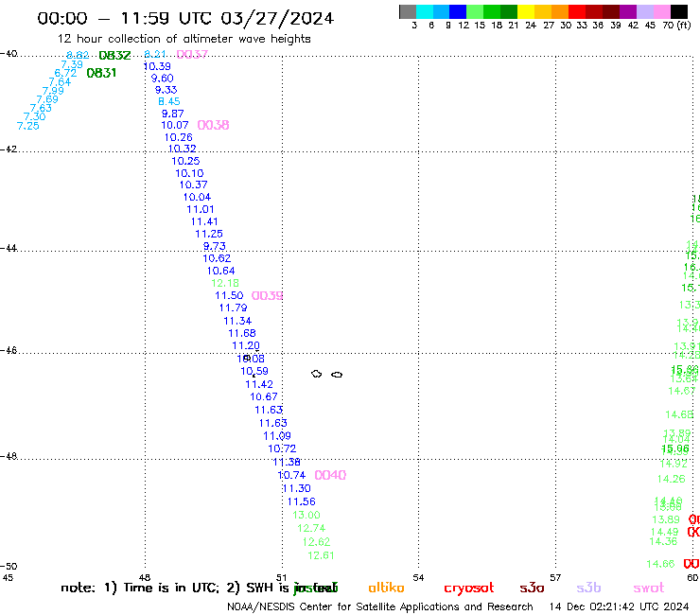
Task: Select the 57 longitude axis label
Action: coord(555,577)
